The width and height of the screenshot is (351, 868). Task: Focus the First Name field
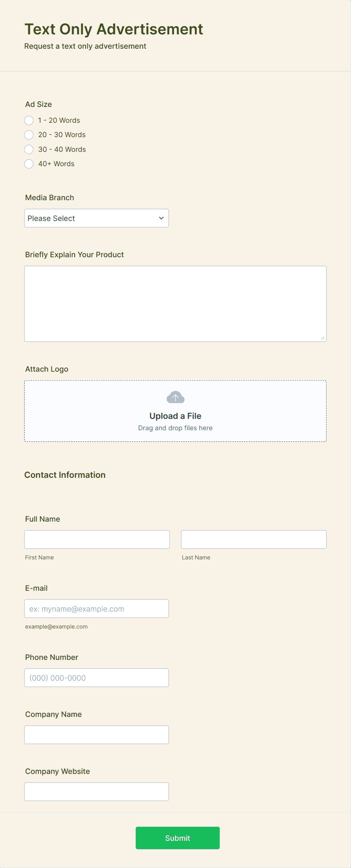coord(97,539)
